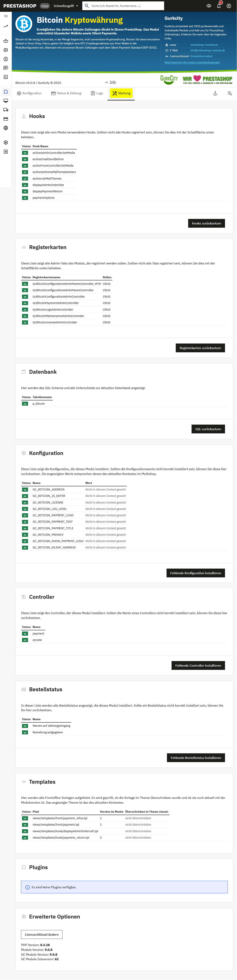
Task: Open Shipping via the truck sidebar icon
Action: coord(6,110)
